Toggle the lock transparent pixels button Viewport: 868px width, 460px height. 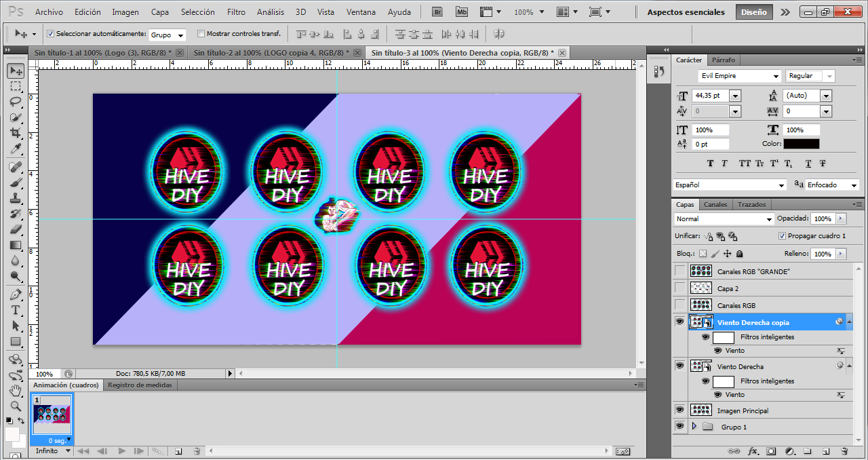pyautogui.click(x=703, y=254)
